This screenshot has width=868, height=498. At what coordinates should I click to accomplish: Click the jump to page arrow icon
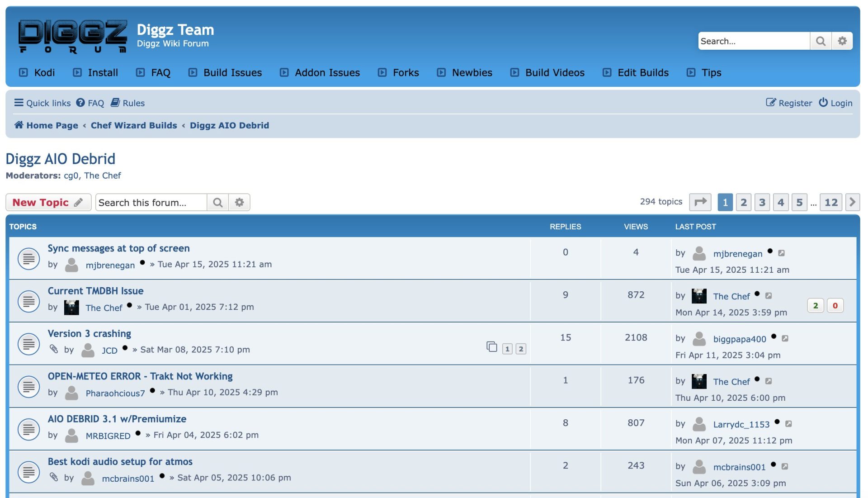pos(700,202)
